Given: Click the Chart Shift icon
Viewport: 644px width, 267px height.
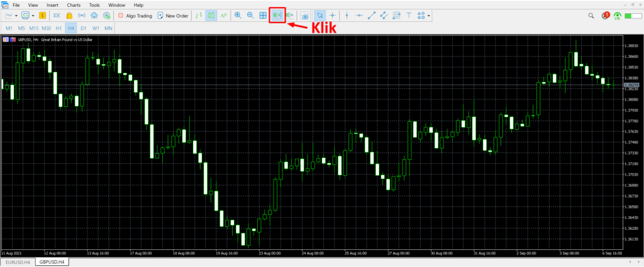Looking at the screenshot, I should pyautogui.click(x=290, y=15).
